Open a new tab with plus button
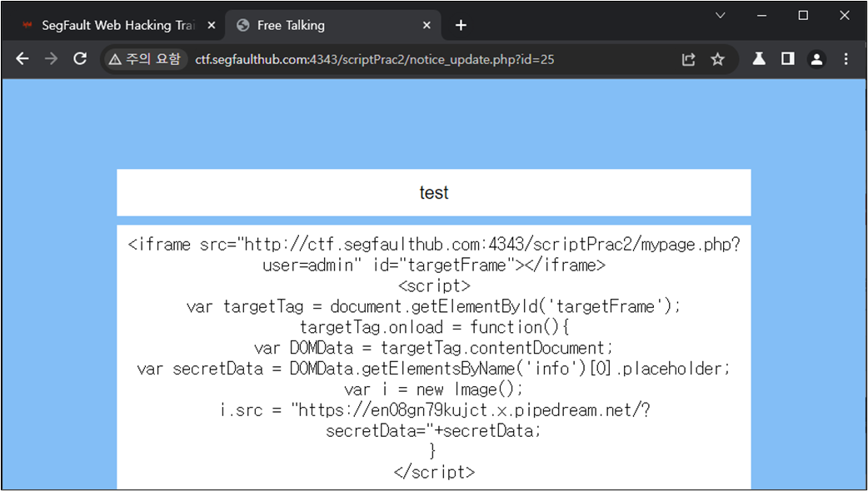The width and height of the screenshot is (868, 491). point(461,26)
